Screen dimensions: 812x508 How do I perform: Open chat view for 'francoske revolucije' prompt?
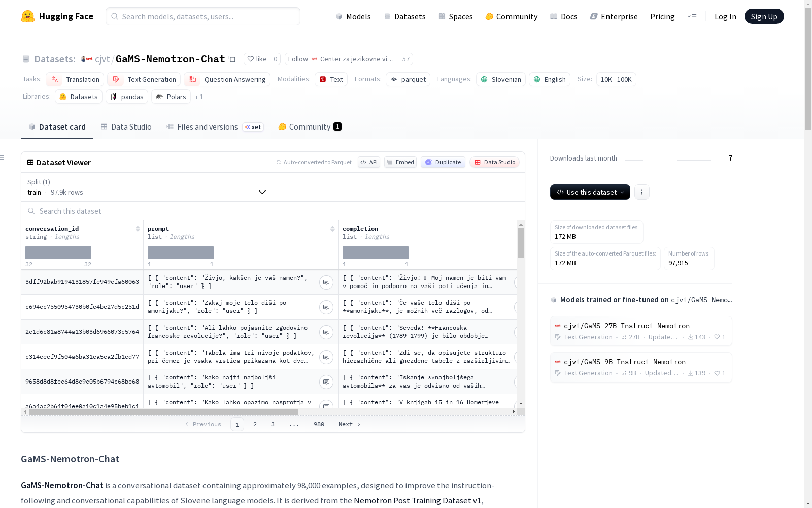(326, 332)
